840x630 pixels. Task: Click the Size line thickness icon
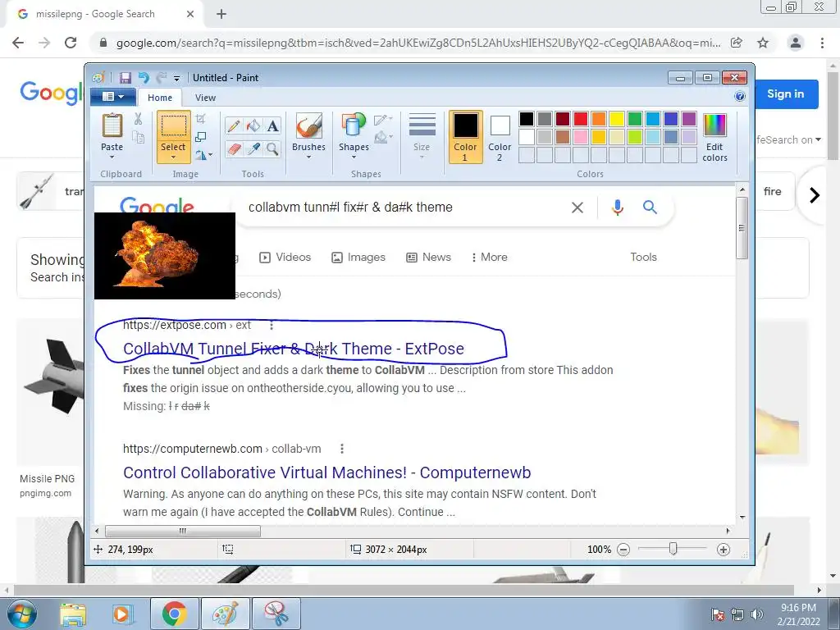coord(422,126)
